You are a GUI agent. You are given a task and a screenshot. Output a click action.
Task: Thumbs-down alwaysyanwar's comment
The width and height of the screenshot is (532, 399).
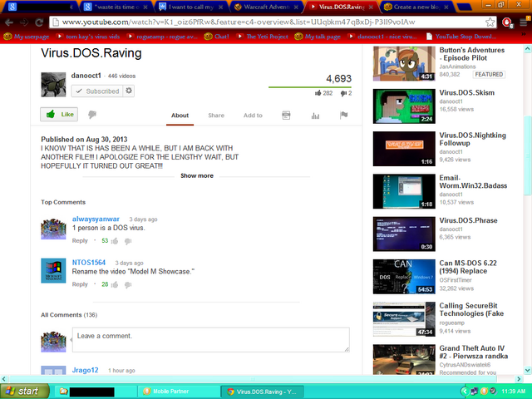click(127, 241)
